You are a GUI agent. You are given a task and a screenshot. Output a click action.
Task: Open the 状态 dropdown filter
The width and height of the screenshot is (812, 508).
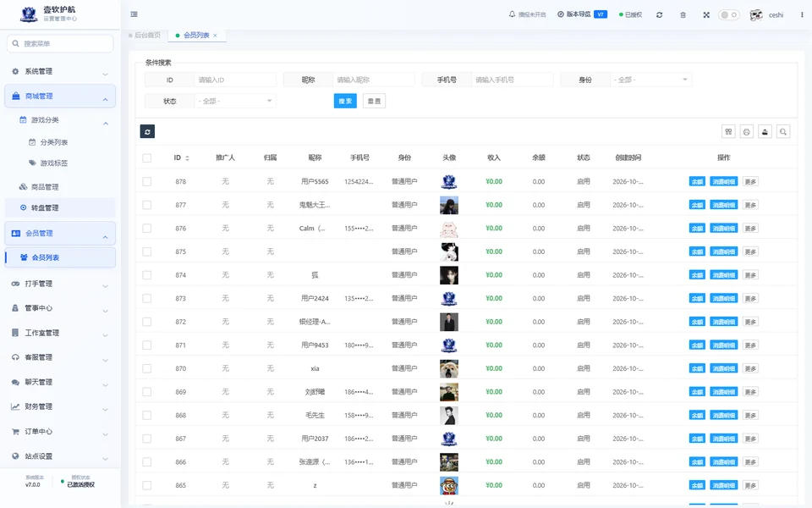pos(235,101)
